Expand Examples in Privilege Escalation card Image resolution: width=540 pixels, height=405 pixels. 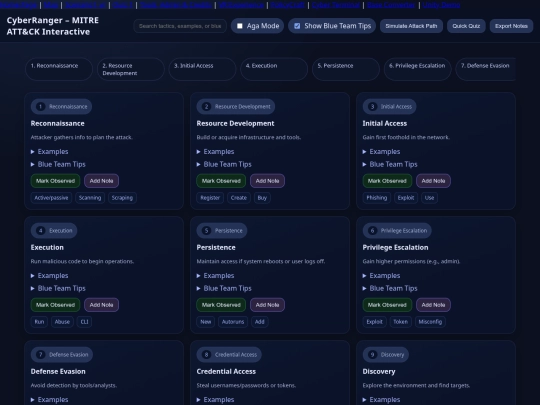coord(381,276)
